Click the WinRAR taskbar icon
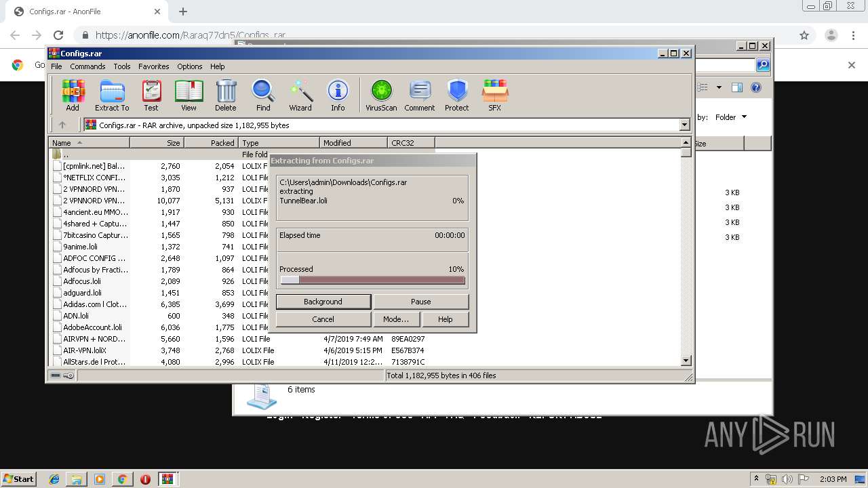 (x=168, y=479)
